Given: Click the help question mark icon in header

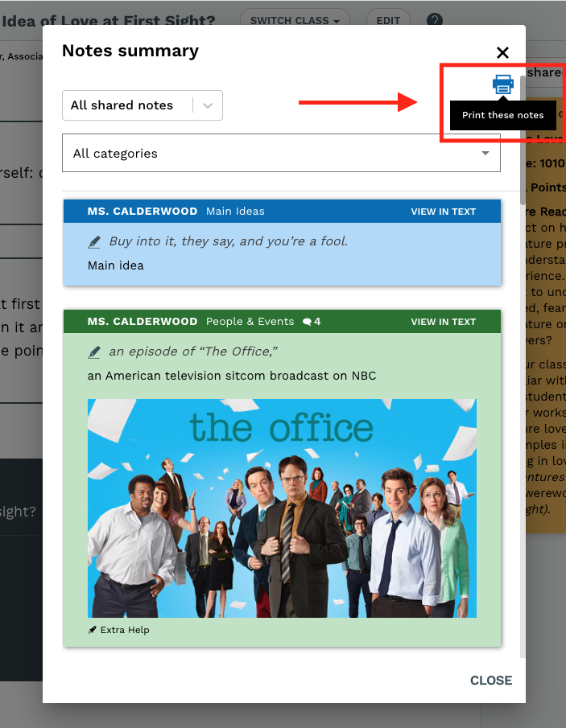Looking at the screenshot, I should click(435, 19).
